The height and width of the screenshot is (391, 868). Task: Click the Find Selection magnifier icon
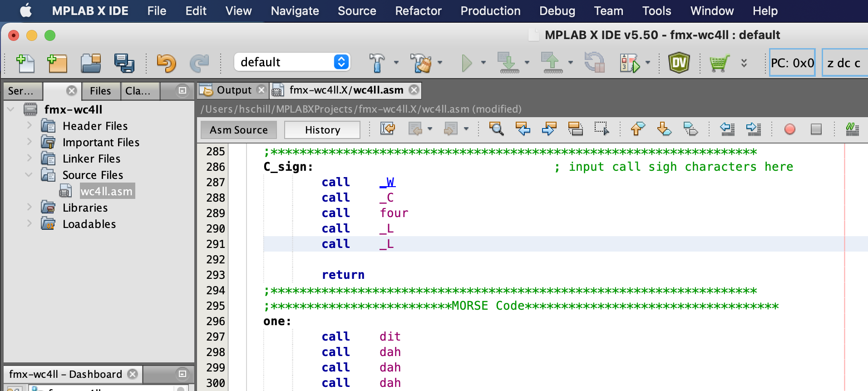[x=496, y=129]
